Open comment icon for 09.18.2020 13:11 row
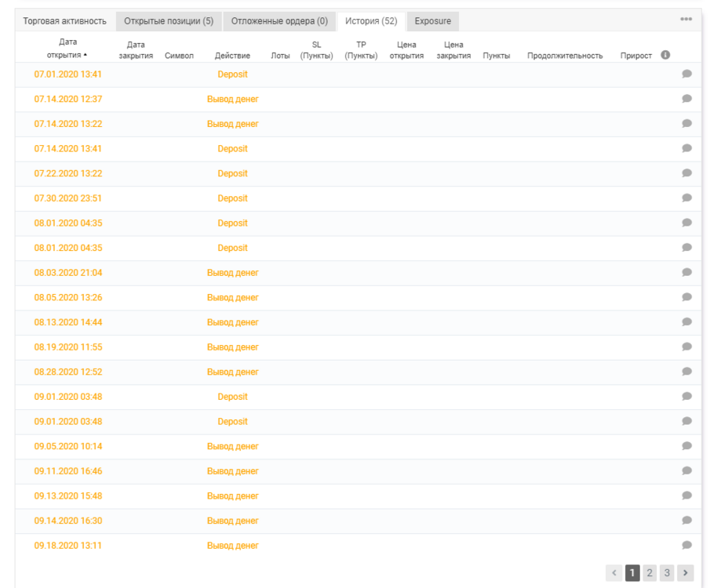Screen dimensions: 710x588 (686, 545)
